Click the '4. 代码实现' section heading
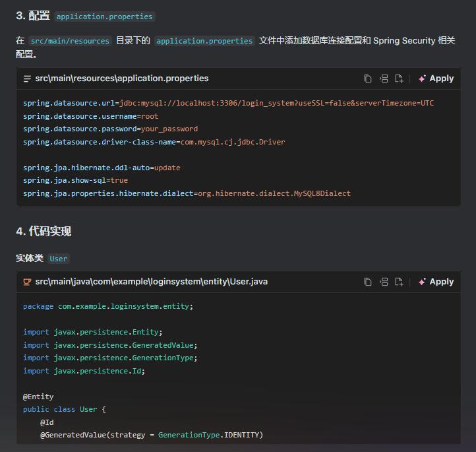This screenshot has height=452, width=476. pyautogui.click(x=44, y=232)
